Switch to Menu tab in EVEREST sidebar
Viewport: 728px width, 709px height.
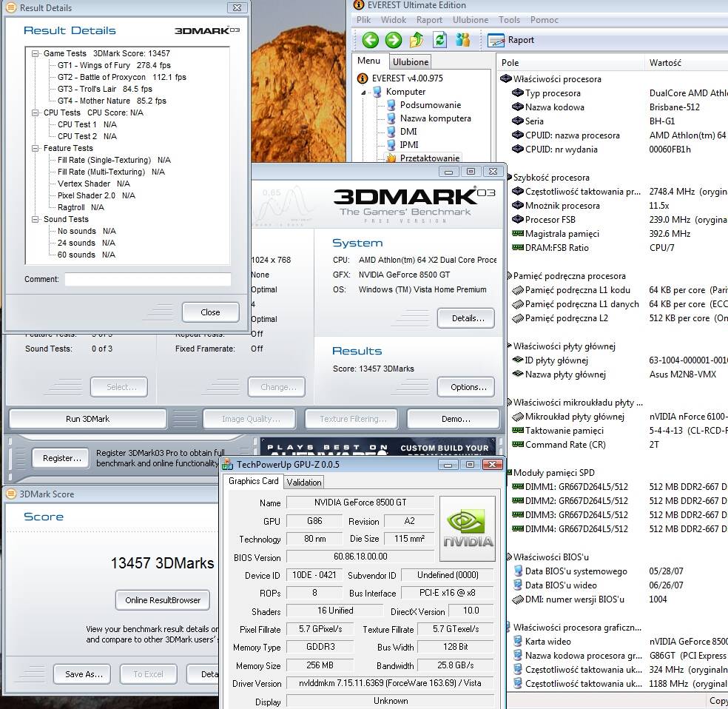368,61
